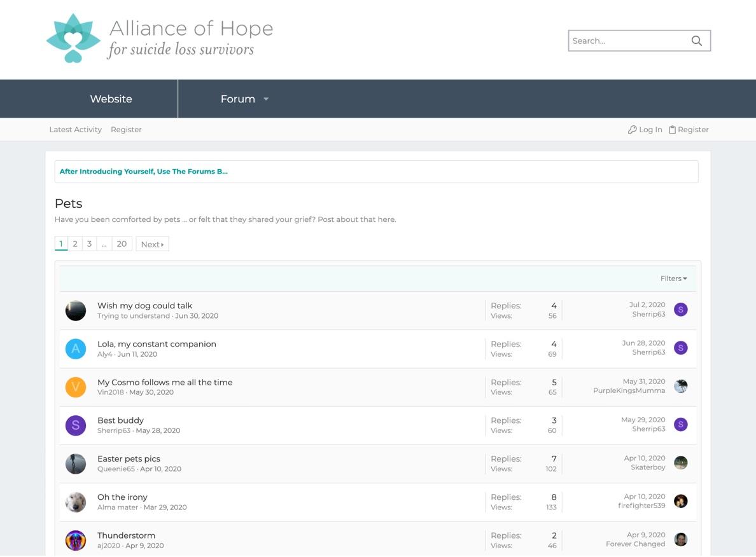
Task: Click the ellipsis in pagination
Action: pyautogui.click(x=104, y=244)
